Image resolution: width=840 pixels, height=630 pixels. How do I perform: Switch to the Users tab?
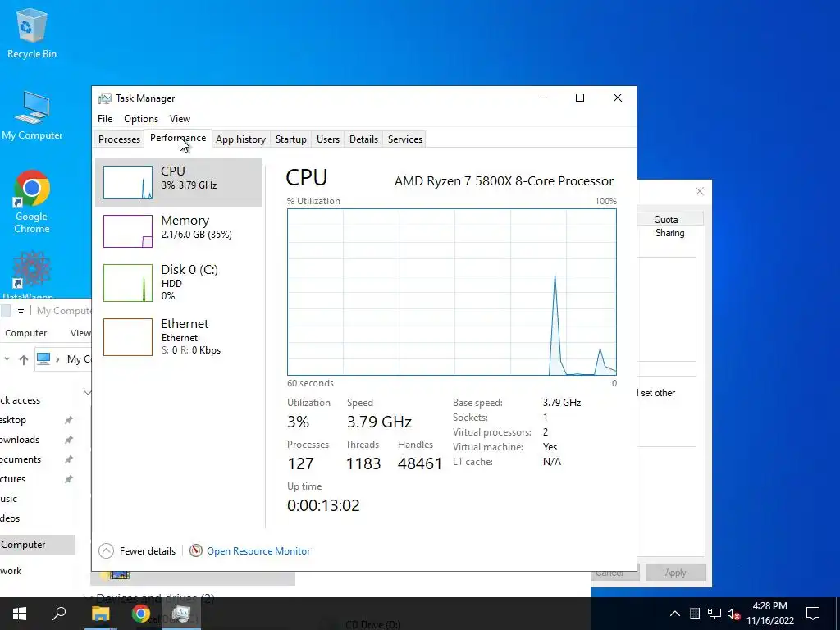(x=328, y=139)
